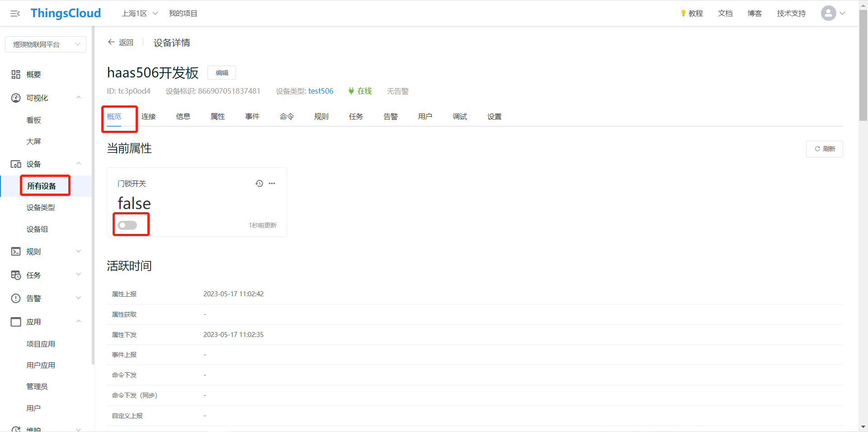Click the green 在线 plug status icon

pyautogui.click(x=351, y=91)
